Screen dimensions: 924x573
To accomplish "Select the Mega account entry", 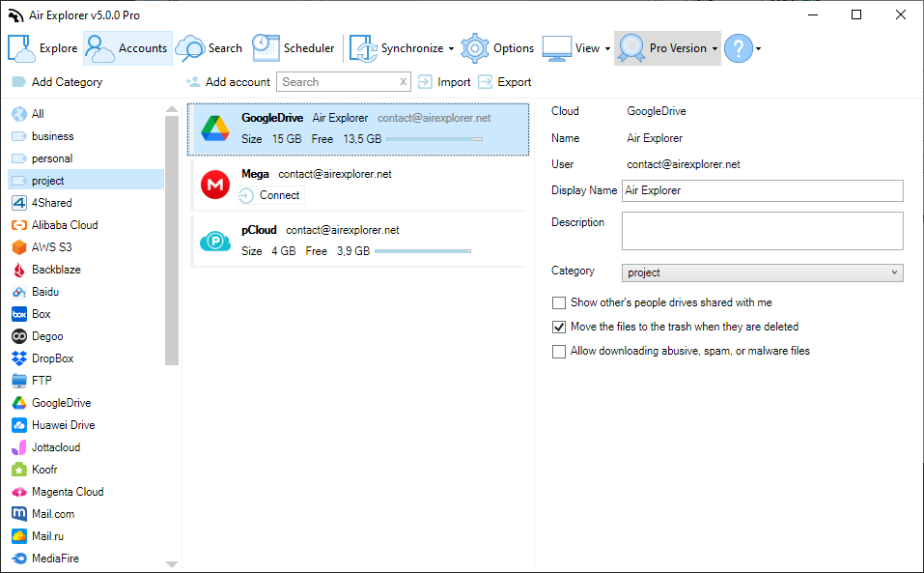I will (x=358, y=185).
